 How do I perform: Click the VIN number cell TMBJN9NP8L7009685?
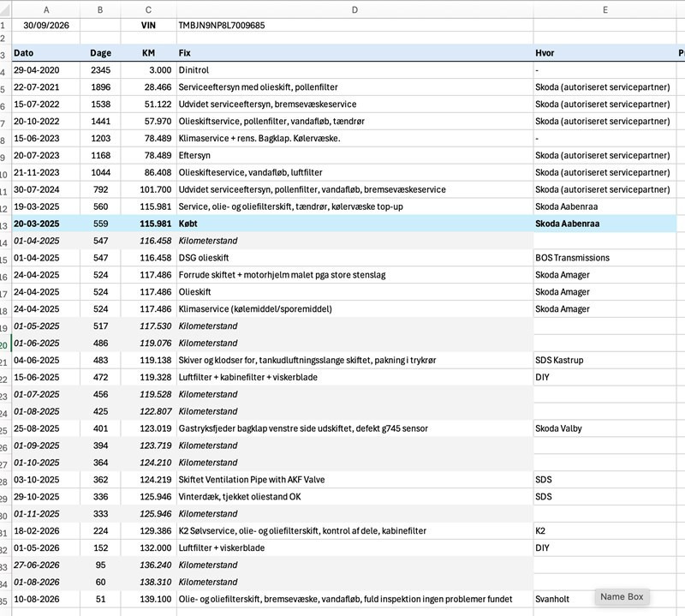point(354,26)
